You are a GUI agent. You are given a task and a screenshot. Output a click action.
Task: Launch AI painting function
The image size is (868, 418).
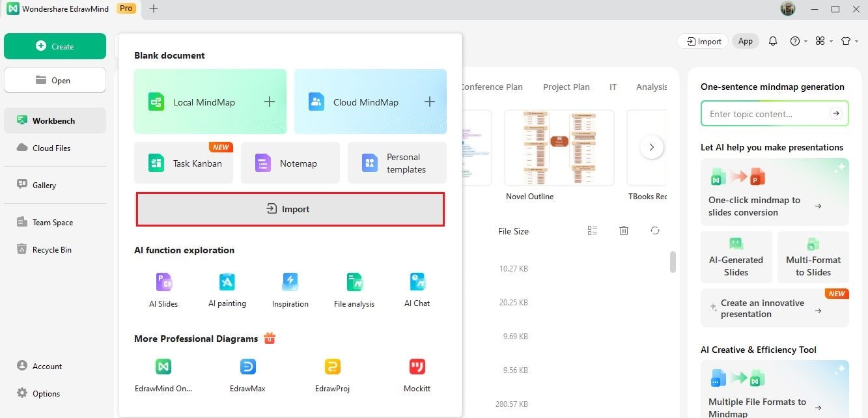click(227, 290)
